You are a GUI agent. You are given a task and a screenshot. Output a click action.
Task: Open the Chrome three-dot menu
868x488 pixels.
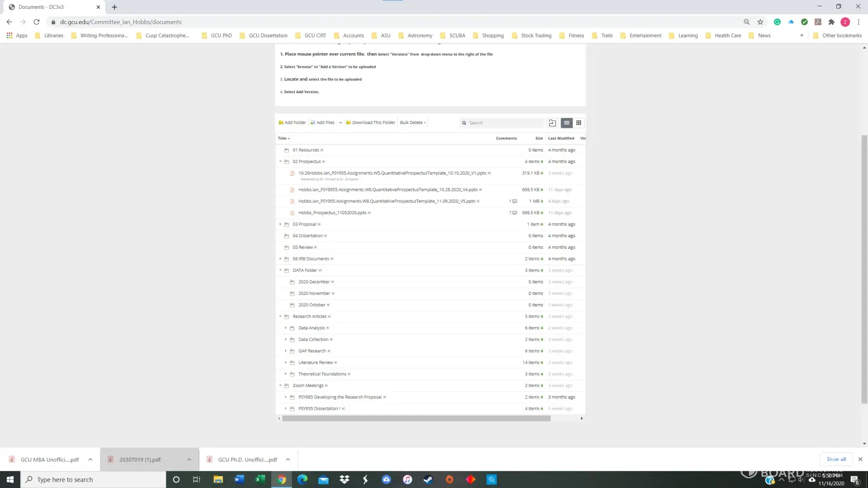pyautogui.click(x=859, y=22)
